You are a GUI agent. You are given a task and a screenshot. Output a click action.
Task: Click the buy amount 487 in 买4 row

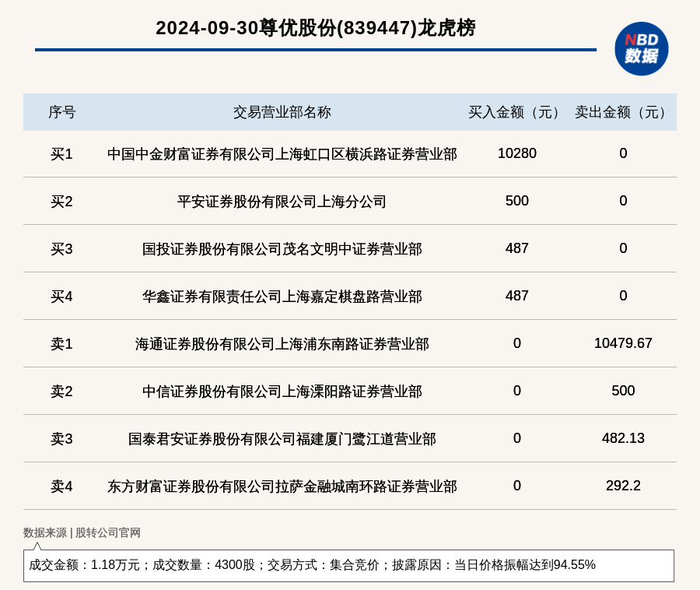click(x=517, y=295)
